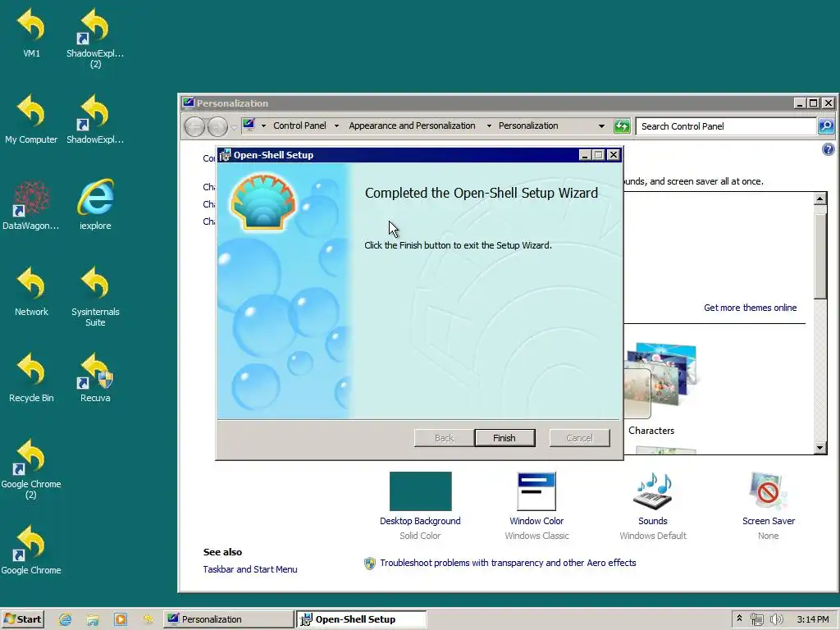Click the Control Panel breadcrumb
Viewport: 840px width, 630px height.
tap(299, 126)
